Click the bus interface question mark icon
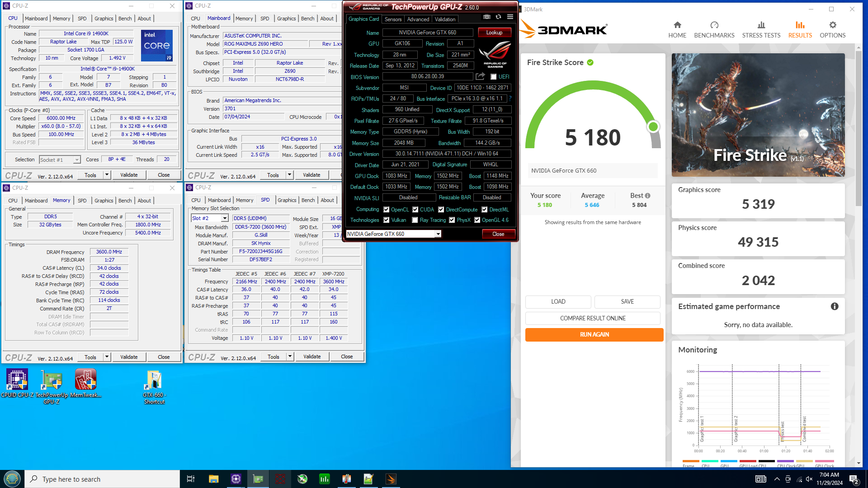This screenshot has width=868, height=488. pyautogui.click(x=510, y=99)
